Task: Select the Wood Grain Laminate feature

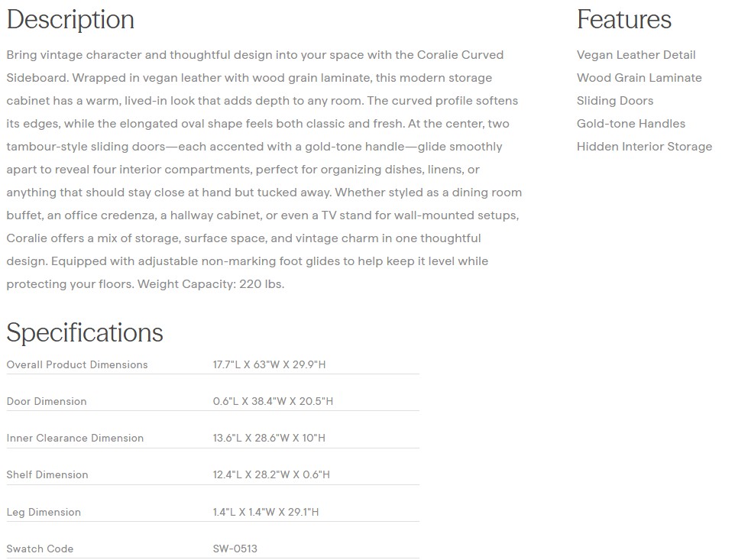Action: coord(639,78)
